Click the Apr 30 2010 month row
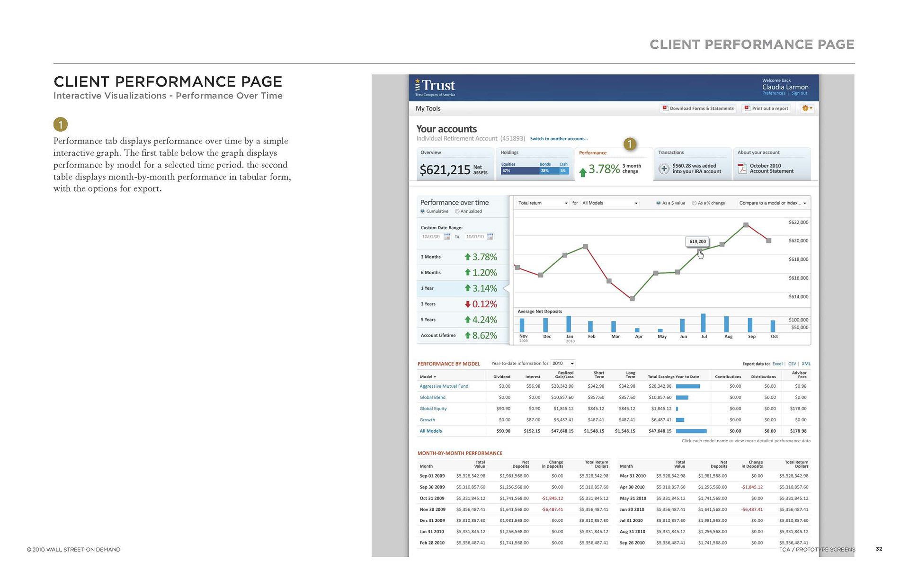 click(714, 487)
